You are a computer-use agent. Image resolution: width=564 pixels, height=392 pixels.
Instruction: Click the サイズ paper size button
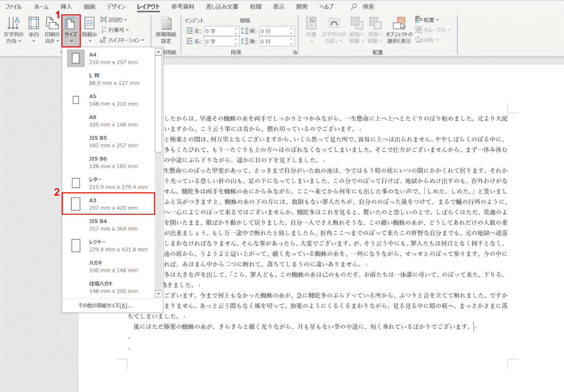[71, 30]
